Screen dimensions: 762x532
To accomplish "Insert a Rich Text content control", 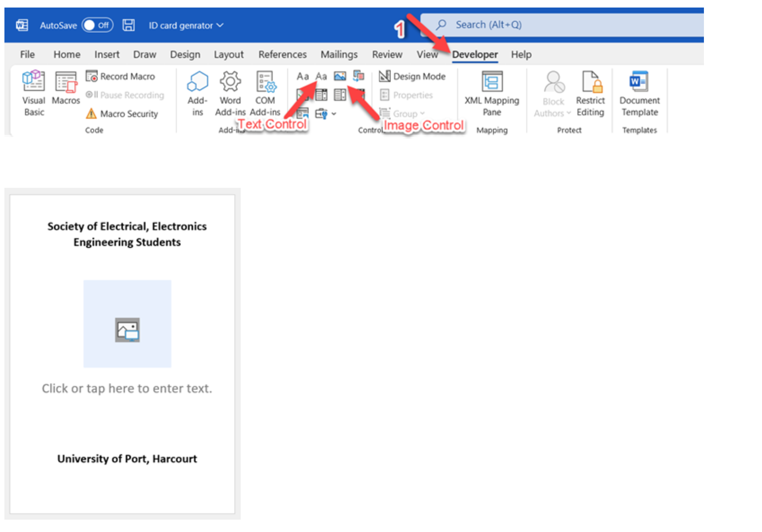I will click(x=303, y=76).
